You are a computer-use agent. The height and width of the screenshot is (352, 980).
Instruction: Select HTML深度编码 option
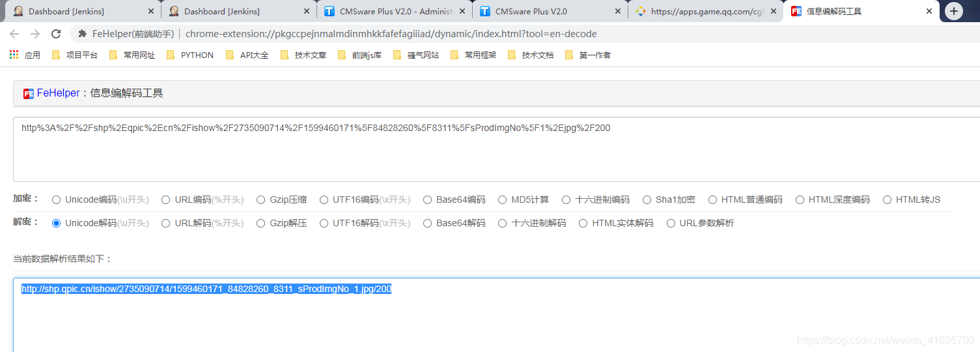pyautogui.click(x=800, y=200)
